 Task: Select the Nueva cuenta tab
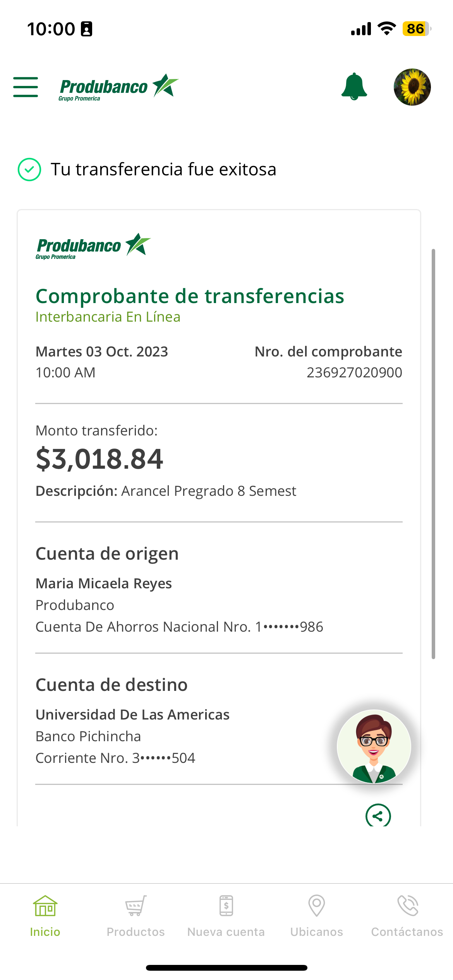coord(226,916)
